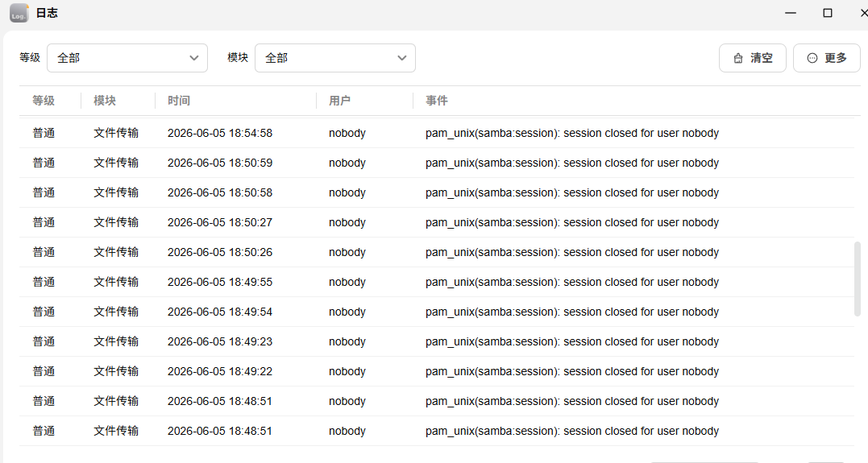Image resolution: width=868 pixels, height=463 pixels.
Task: Expand the 模块 dropdown chevron
Action: (x=402, y=58)
